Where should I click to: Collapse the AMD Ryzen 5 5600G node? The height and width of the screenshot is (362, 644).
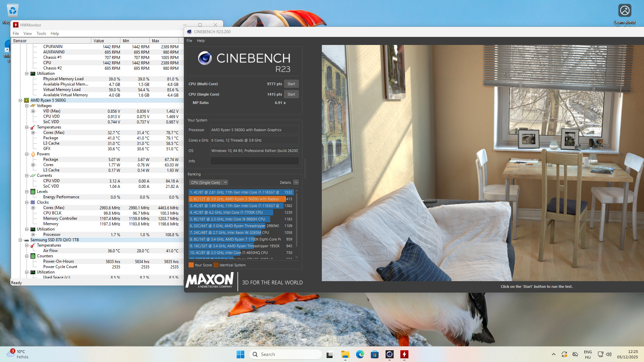pos(20,100)
